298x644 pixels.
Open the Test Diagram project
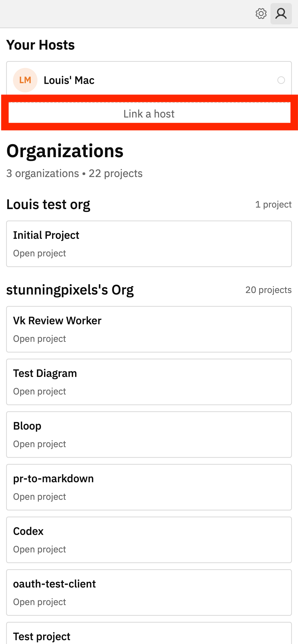click(149, 382)
